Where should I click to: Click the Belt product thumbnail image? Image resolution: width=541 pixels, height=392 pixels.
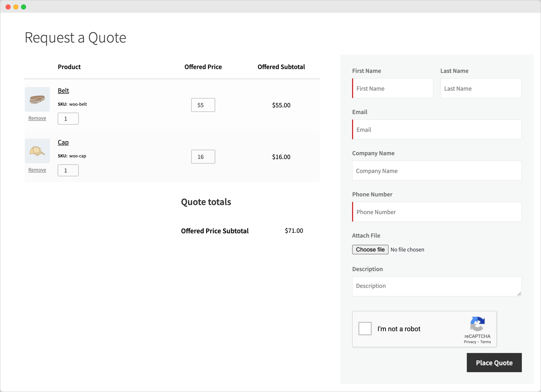tap(37, 99)
